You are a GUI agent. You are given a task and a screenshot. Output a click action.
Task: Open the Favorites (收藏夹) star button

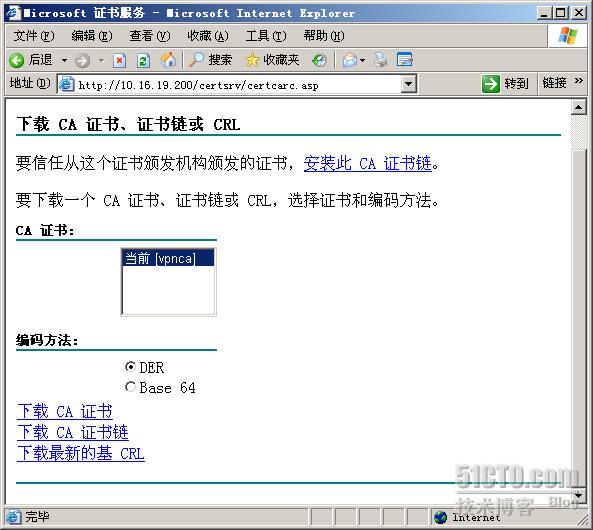tap(272, 60)
